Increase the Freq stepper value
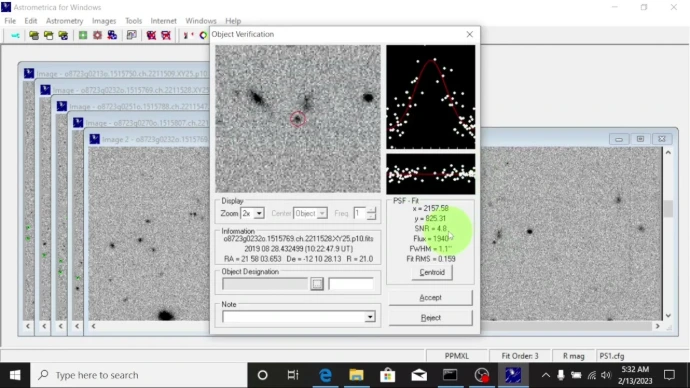690x388 pixels. 371,210
